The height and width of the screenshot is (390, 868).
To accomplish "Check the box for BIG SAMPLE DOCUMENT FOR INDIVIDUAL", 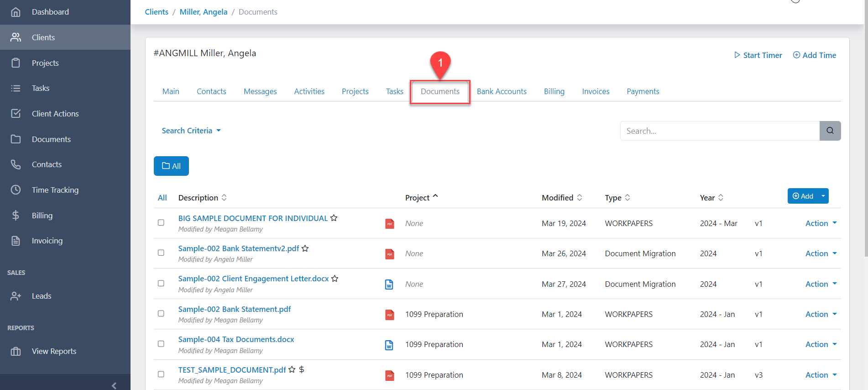I will click(161, 223).
